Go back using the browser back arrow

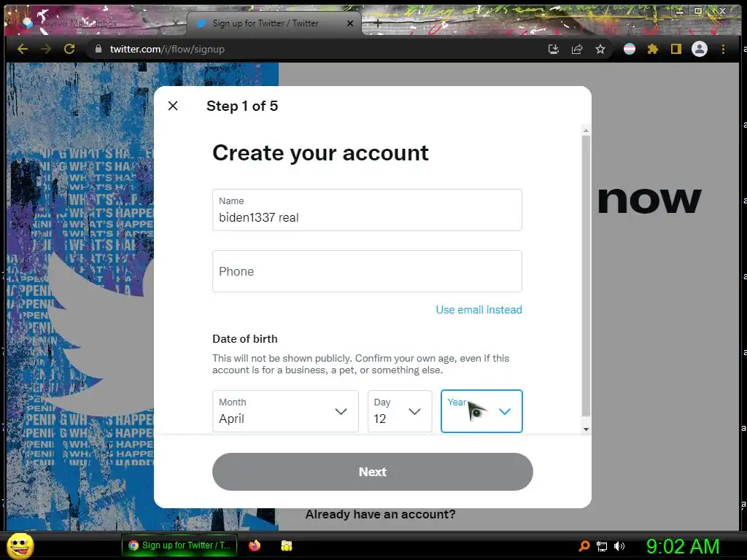(x=23, y=49)
